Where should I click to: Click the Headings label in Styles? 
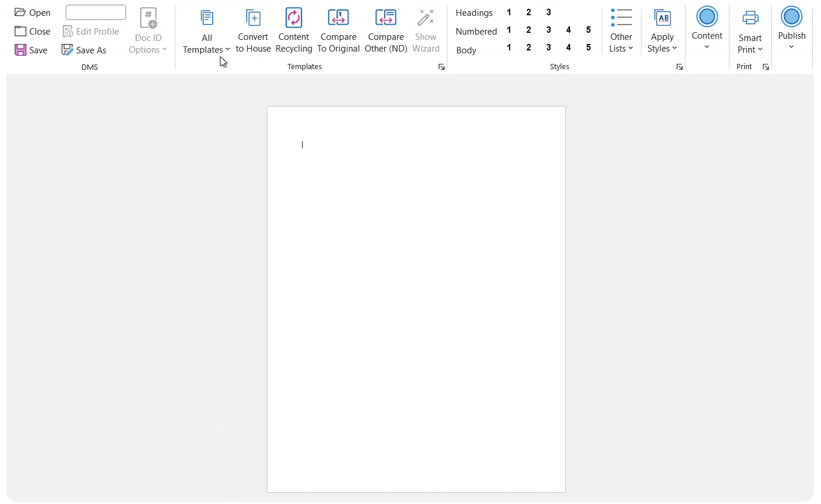coord(474,13)
